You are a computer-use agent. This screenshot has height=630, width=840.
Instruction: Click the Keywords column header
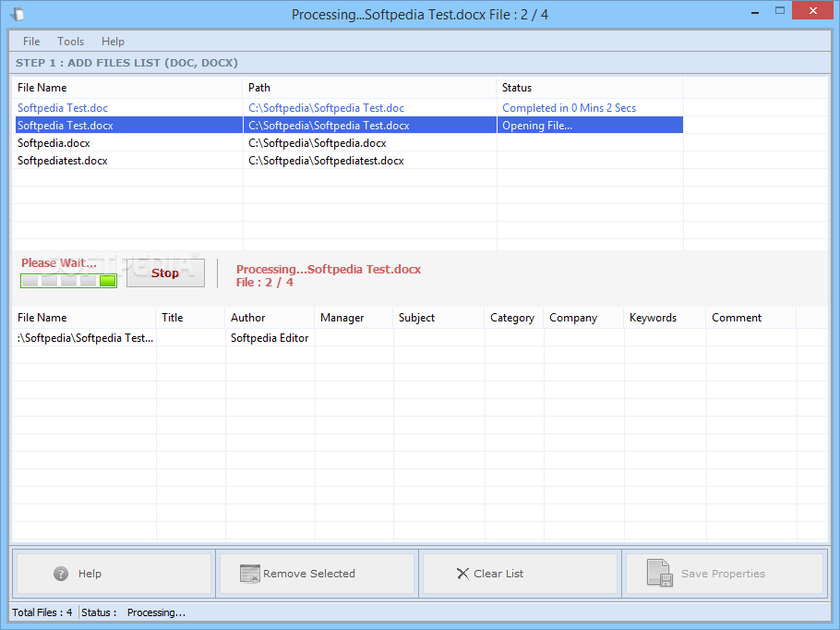coord(665,318)
